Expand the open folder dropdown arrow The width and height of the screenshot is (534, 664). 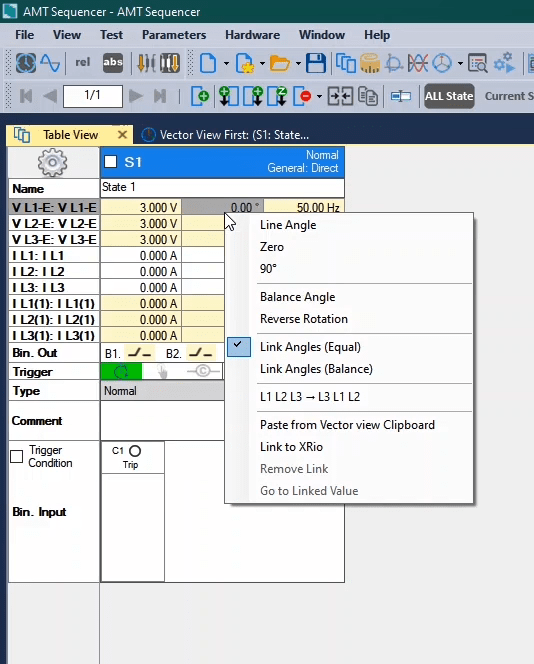pos(298,64)
